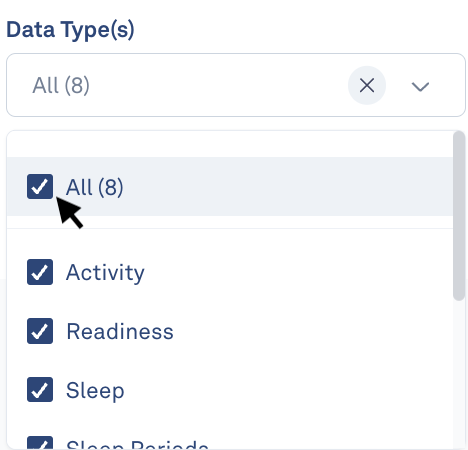Select the Activity option label
Image resolution: width=468 pixels, height=450 pixels.
click(105, 273)
